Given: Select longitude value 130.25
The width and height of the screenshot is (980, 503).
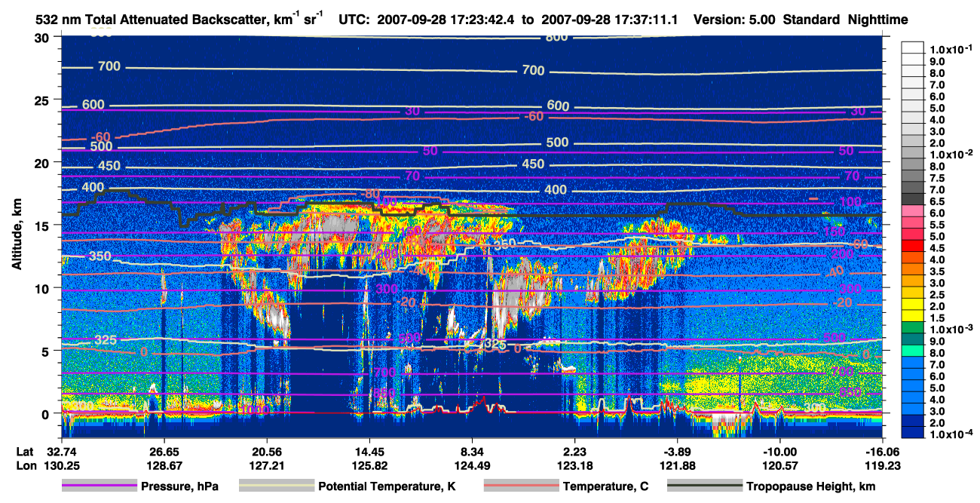Looking at the screenshot, I should pyautogui.click(x=62, y=465).
